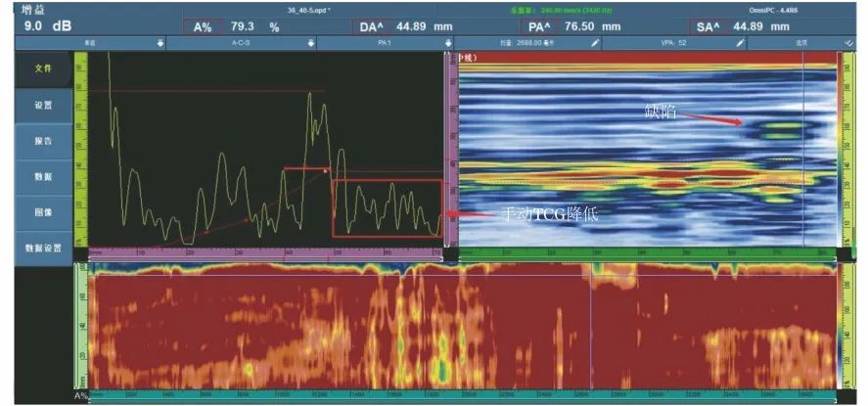Select the 报告 (Report) sidebar button
The width and height of the screenshot is (868, 406).
pyautogui.click(x=44, y=141)
